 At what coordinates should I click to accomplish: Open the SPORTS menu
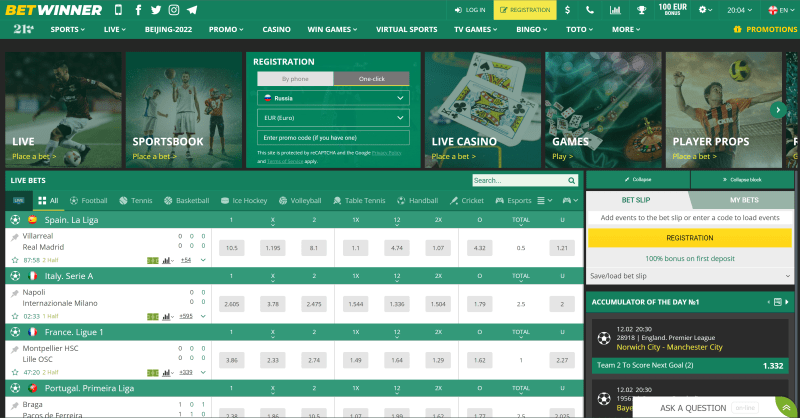(x=67, y=30)
